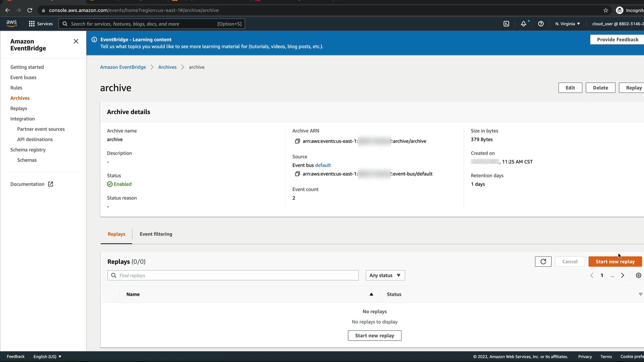Open the help question mark icon
644x362 pixels.
pyautogui.click(x=541, y=24)
